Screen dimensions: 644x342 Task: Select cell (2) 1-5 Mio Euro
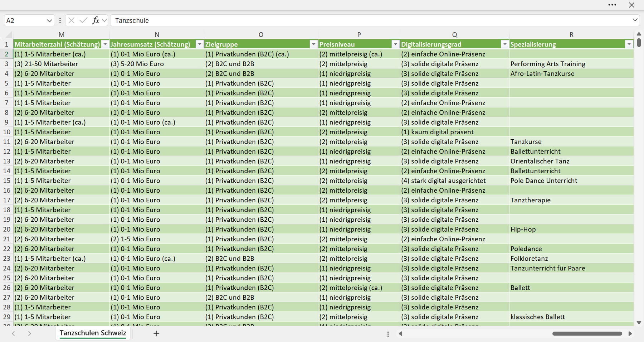[x=157, y=239]
